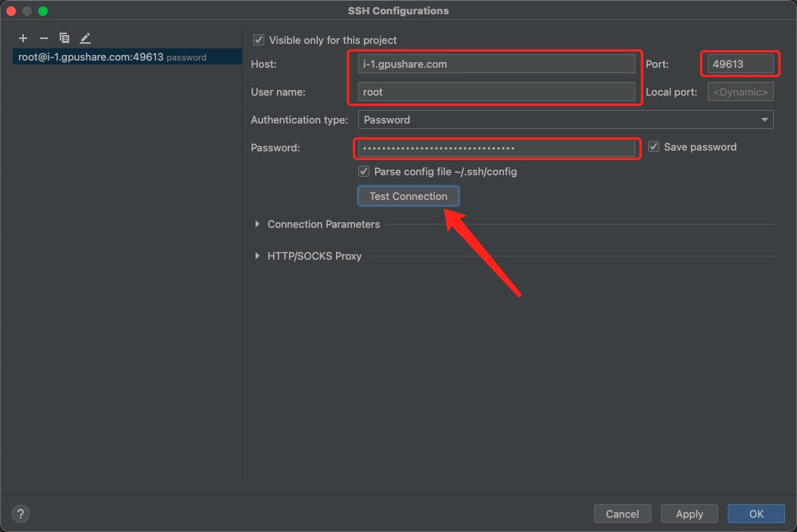Click the Local port label
Image resolution: width=797 pixels, height=532 pixels.
tap(671, 92)
